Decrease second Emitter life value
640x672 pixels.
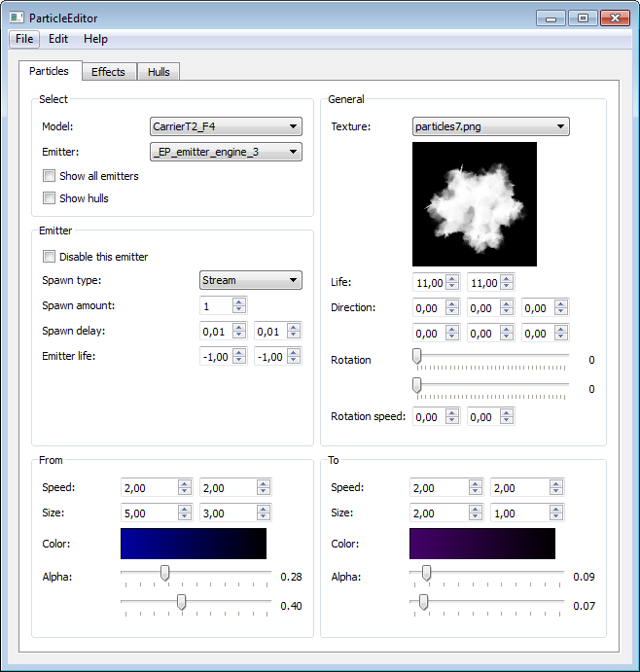click(x=294, y=361)
